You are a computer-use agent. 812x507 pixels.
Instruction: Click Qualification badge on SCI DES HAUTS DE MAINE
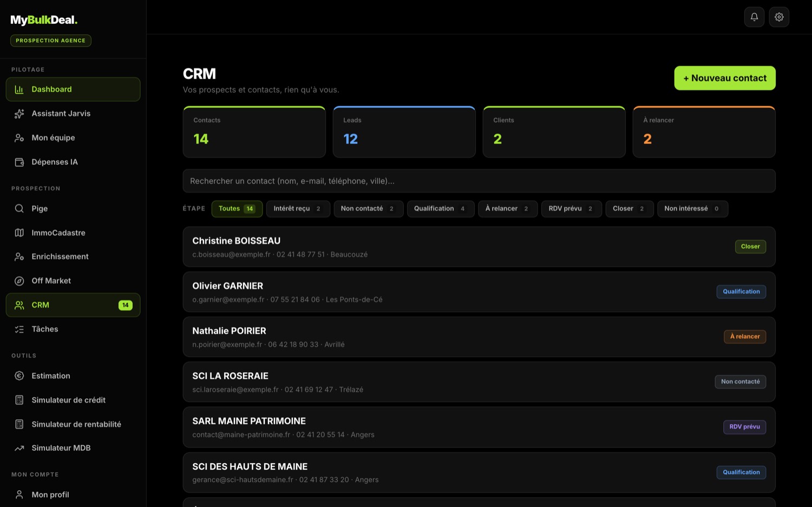pos(741,472)
